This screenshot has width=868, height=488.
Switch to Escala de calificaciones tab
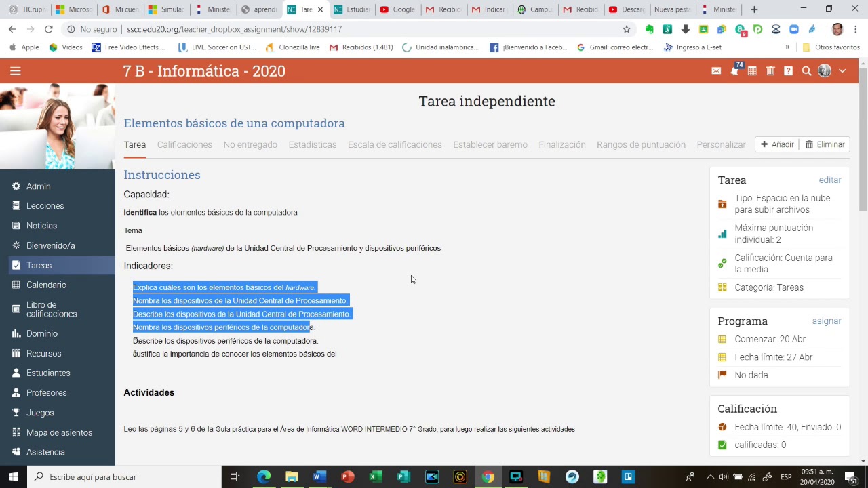click(x=395, y=144)
